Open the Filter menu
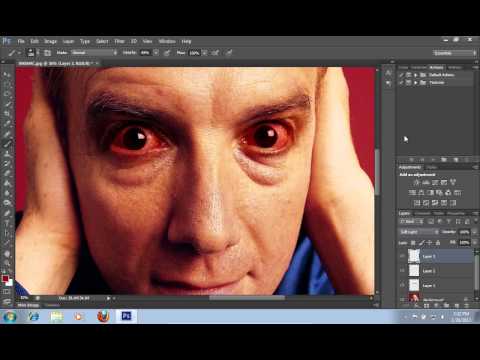 [119, 41]
